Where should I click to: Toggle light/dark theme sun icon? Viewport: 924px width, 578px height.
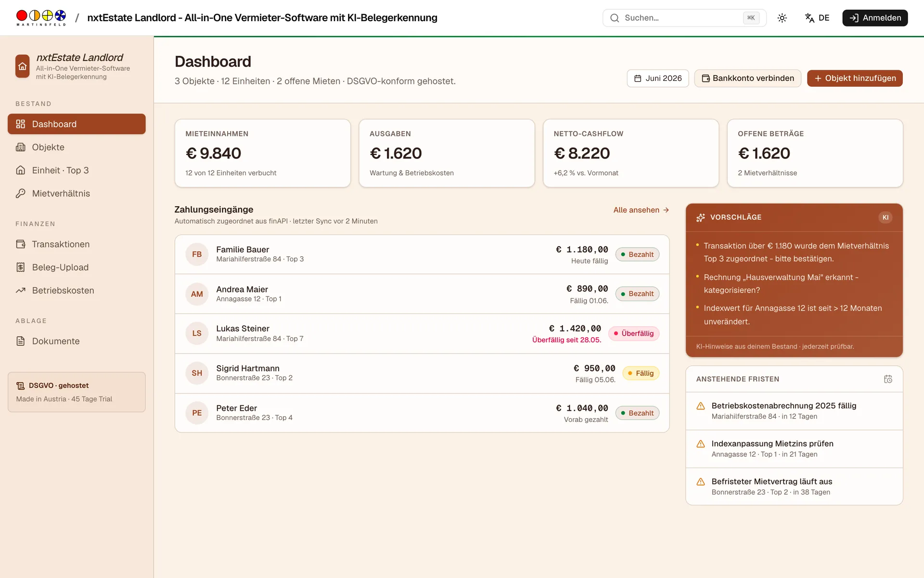782,18
